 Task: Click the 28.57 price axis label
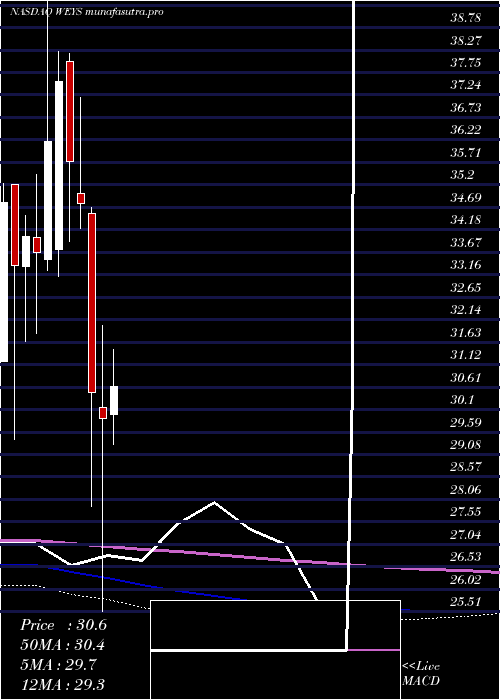pyautogui.click(x=466, y=467)
